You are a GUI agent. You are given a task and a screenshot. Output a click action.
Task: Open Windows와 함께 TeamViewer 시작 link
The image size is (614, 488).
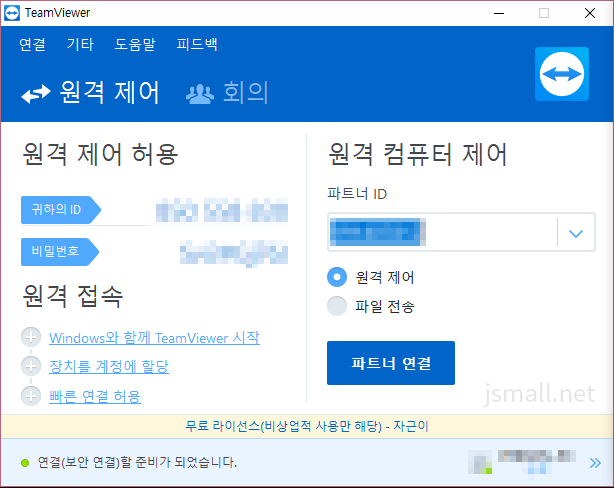(x=154, y=338)
